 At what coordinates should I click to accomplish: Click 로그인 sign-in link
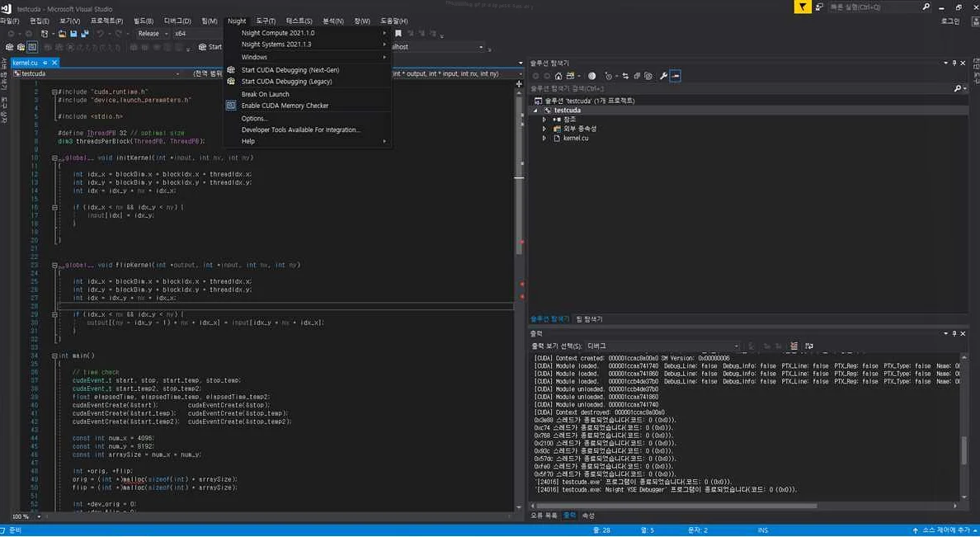pyautogui.click(x=949, y=21)
